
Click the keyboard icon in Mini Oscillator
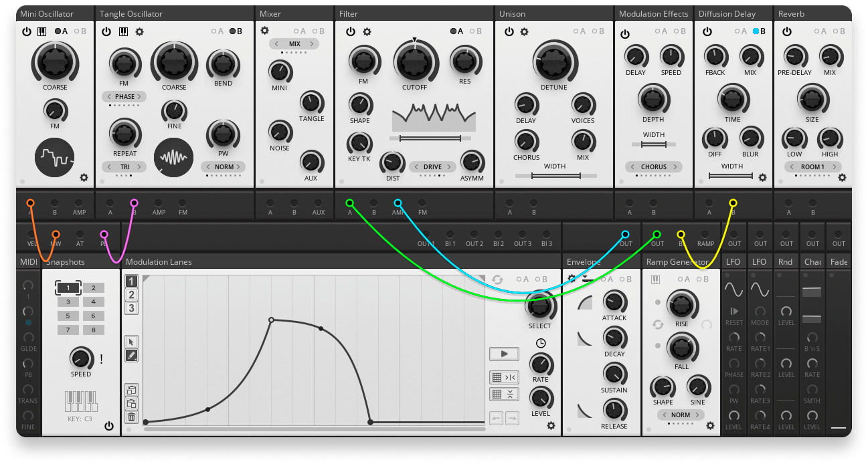[x=41, y=31]
